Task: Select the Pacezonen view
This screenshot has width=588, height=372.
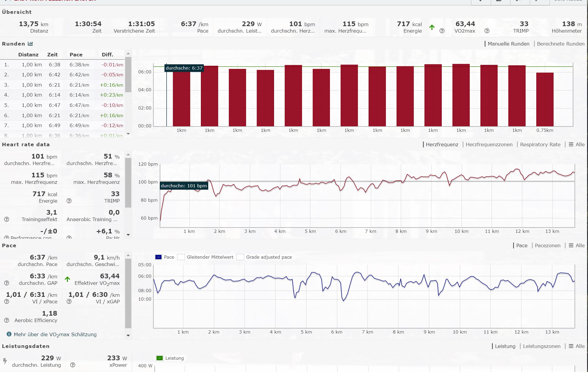Action: coord(547,245)
